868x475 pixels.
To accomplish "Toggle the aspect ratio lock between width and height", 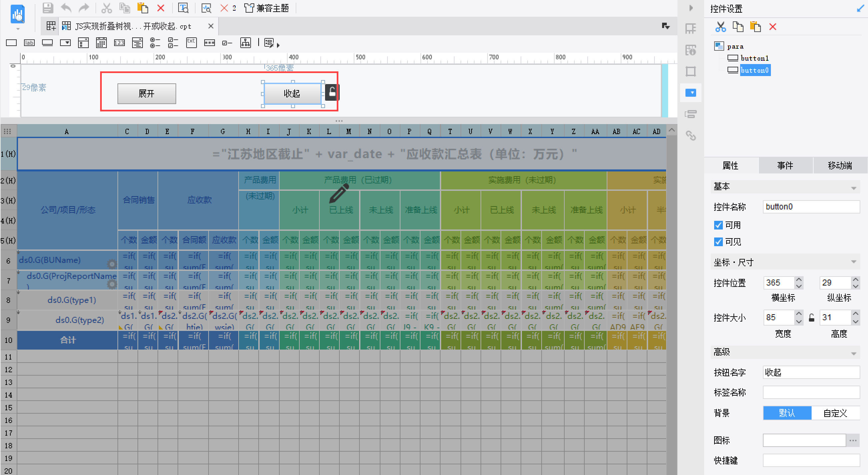I will point(811,317).
